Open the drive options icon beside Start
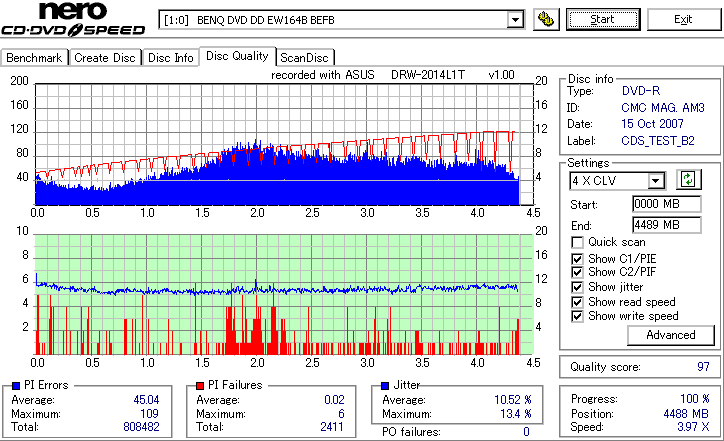Screen dimensions: 724x441 (x=546, y=19)
